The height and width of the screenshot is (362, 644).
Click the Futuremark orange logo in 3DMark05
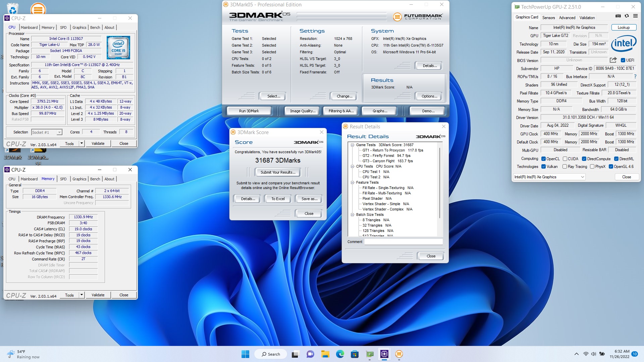397,17
